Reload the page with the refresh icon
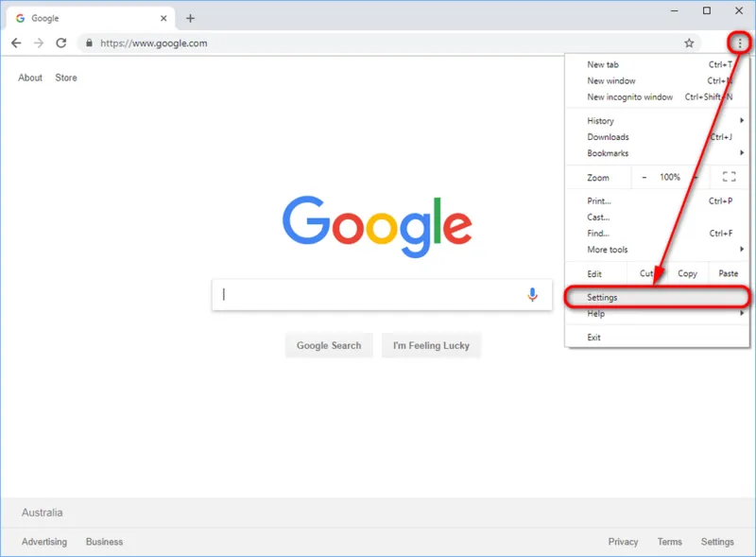The image size is (756, 557). [x=61, y=43]
